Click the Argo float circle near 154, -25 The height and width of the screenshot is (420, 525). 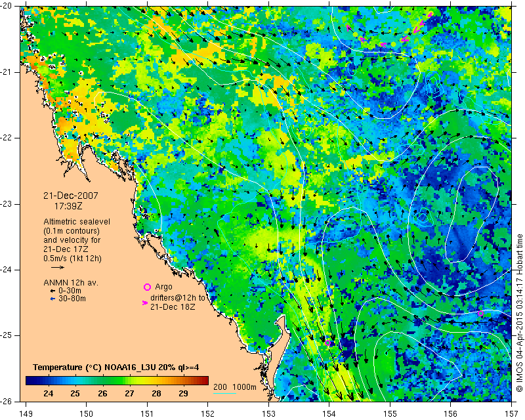pos(327,343)
